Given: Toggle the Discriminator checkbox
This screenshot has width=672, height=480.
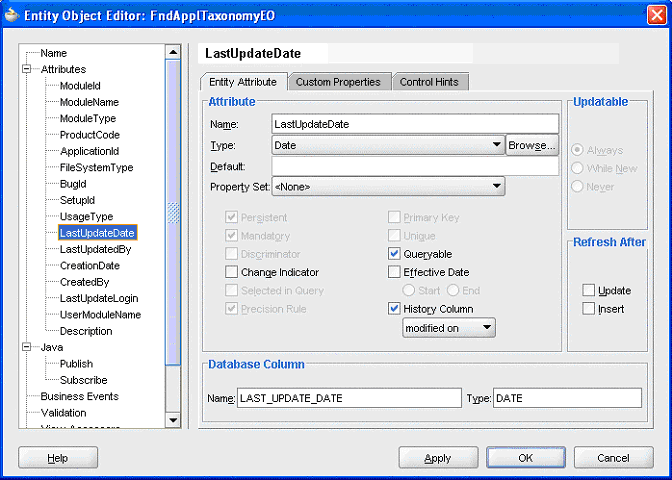Looking at the screenshot, I should 231,254.
